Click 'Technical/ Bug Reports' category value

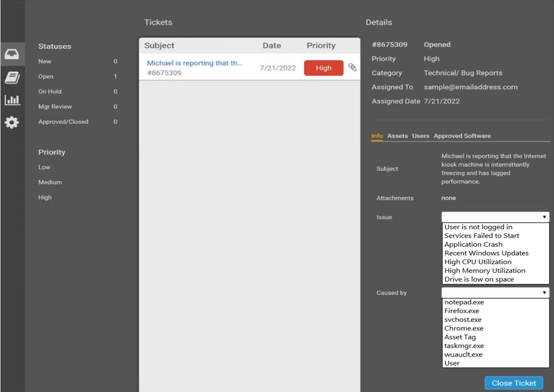click(x=463, y=73)
